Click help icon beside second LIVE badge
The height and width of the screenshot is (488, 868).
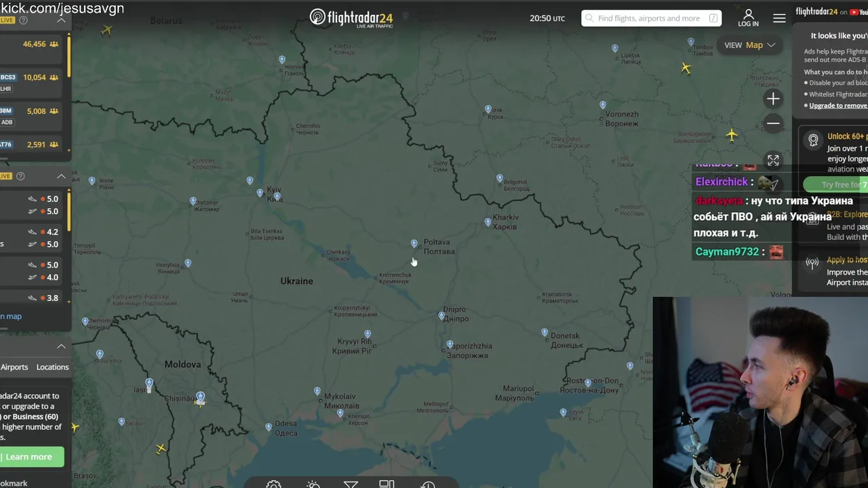coord(20,176)
